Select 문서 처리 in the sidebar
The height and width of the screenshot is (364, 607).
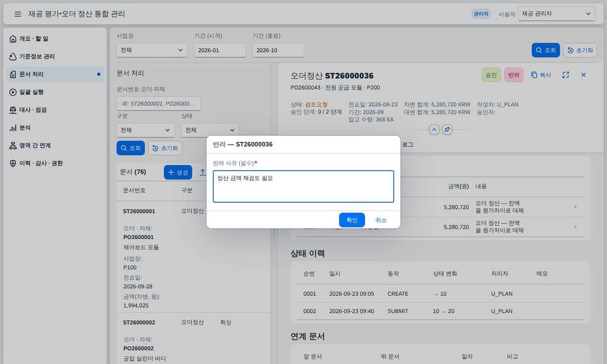click(55, 74)
